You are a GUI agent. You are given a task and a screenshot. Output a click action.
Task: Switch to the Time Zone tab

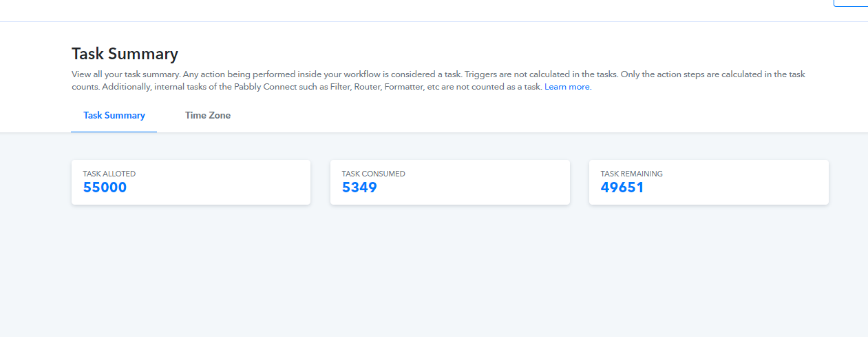click(x=207, y=116)
